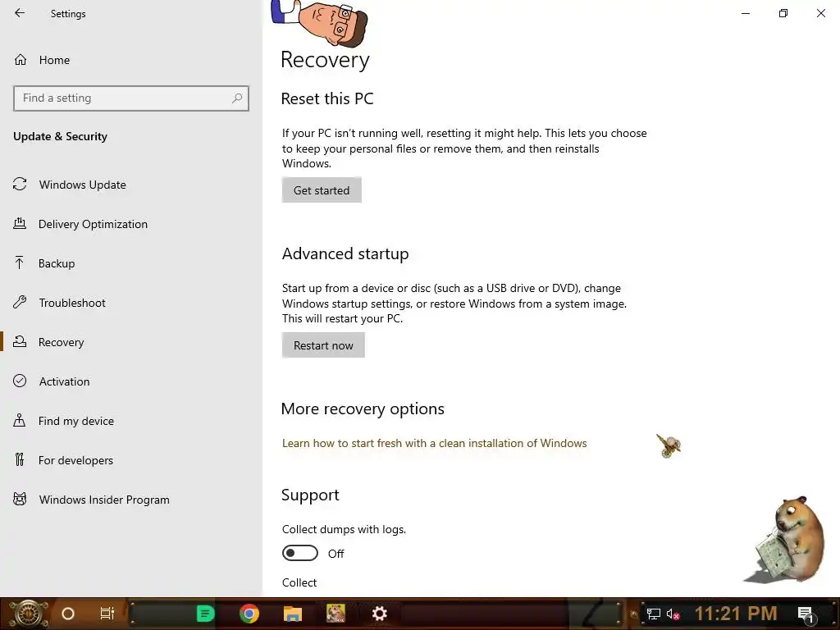Click the For developers tools icon
840x630 pixels.
coord(20,459)
